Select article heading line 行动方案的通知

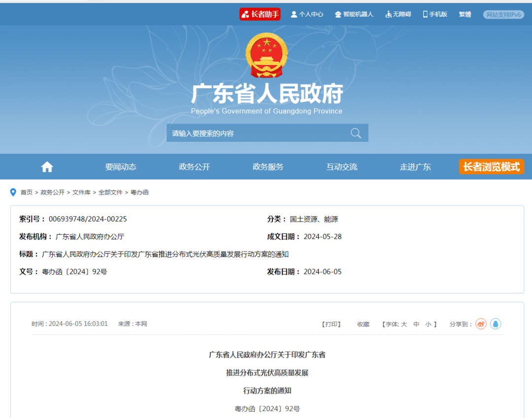pos(267,390)
